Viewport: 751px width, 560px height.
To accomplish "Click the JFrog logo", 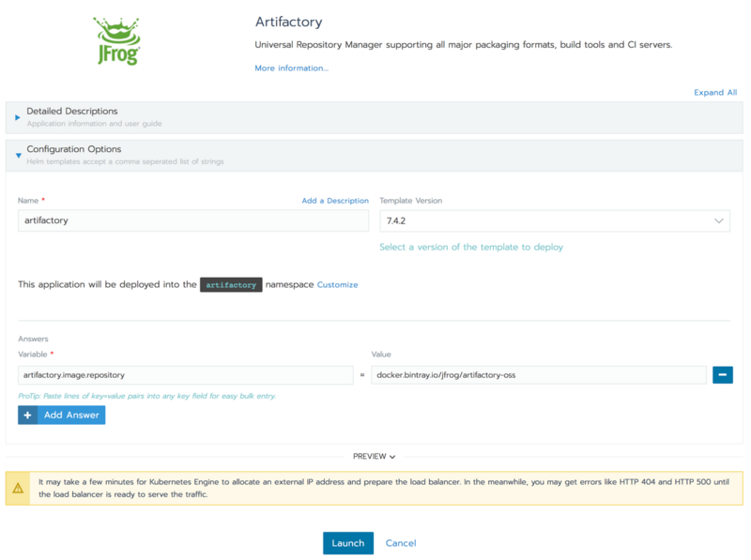I will tap(117, 41).
